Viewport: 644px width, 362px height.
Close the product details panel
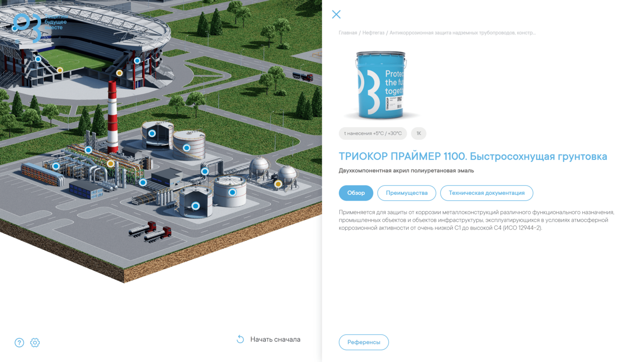point(336,14)
